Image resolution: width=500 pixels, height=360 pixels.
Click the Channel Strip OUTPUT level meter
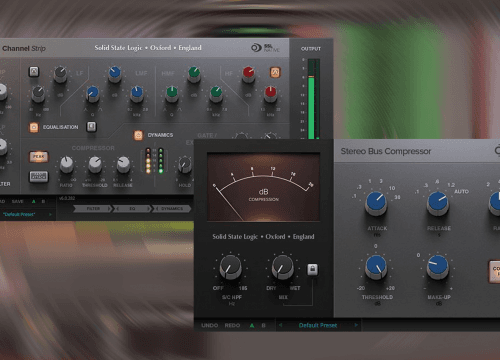click(313, 99)
